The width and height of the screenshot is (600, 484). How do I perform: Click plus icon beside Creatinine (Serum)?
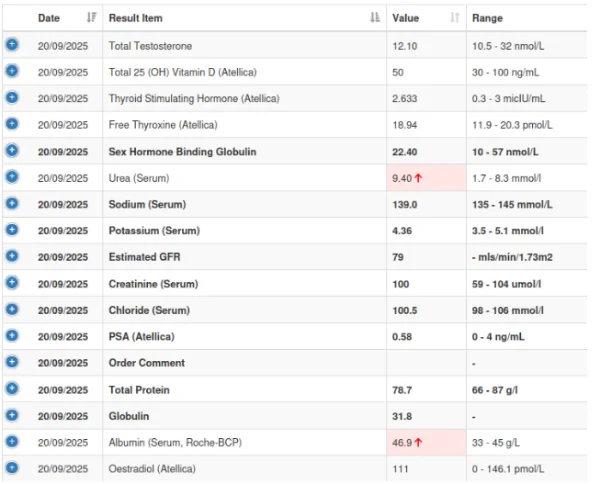click(12, 283)
